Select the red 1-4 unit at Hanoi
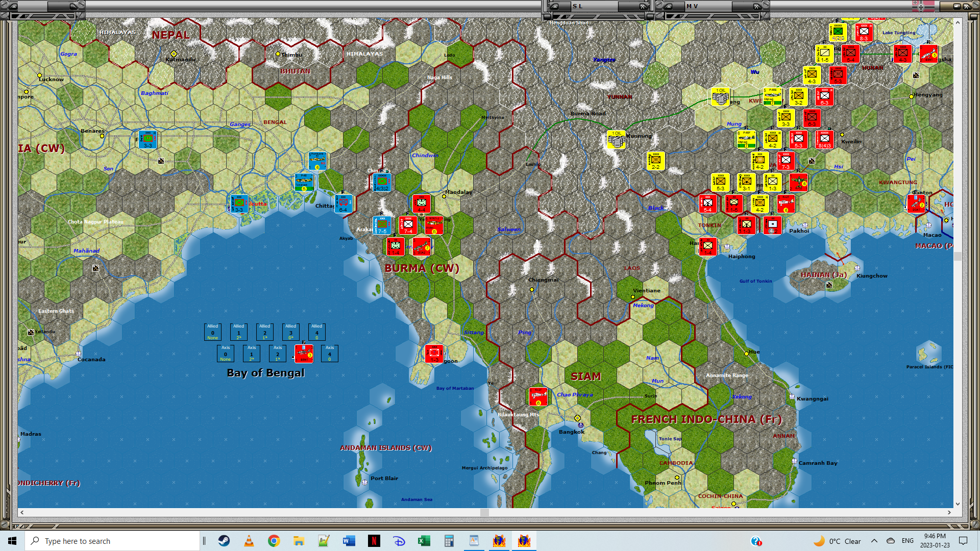980x551 pixels. (707, 246)
